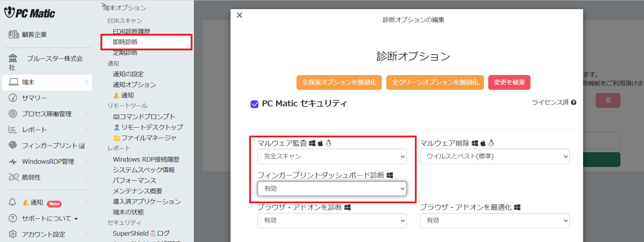Expand the 脆弱性 arrow
This screenshot has height=242, width=644.
point(87,177)
